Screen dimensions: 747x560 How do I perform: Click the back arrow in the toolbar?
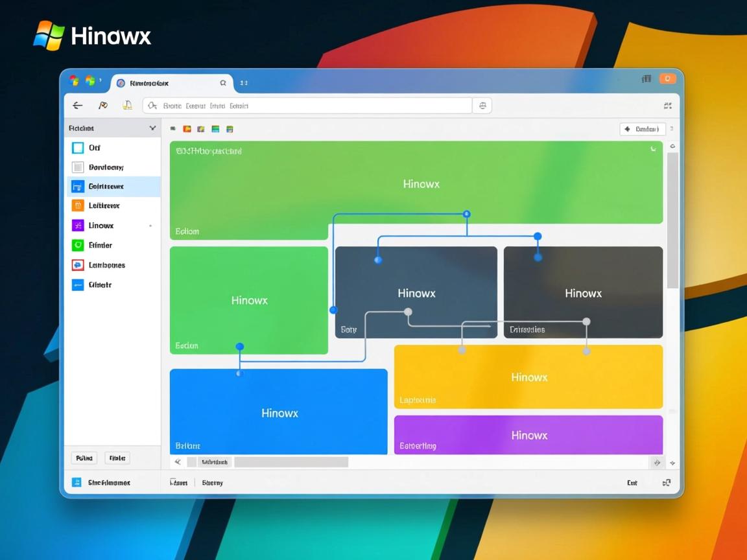tap(78, 106)
